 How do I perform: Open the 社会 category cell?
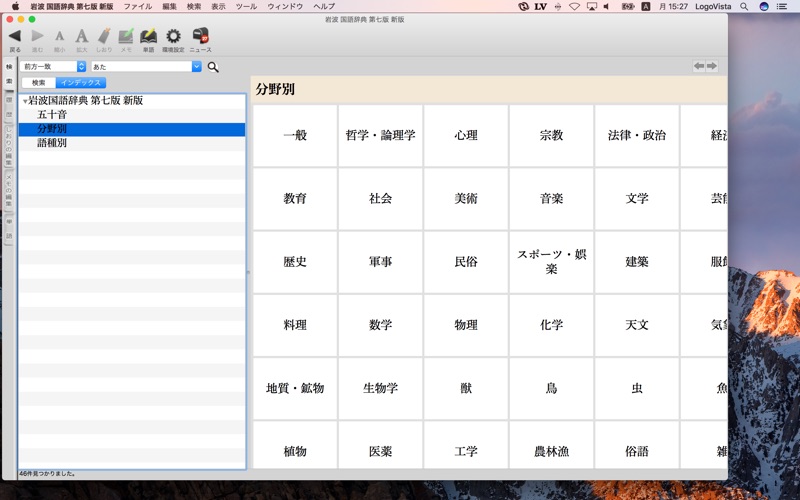click(381, 198)
